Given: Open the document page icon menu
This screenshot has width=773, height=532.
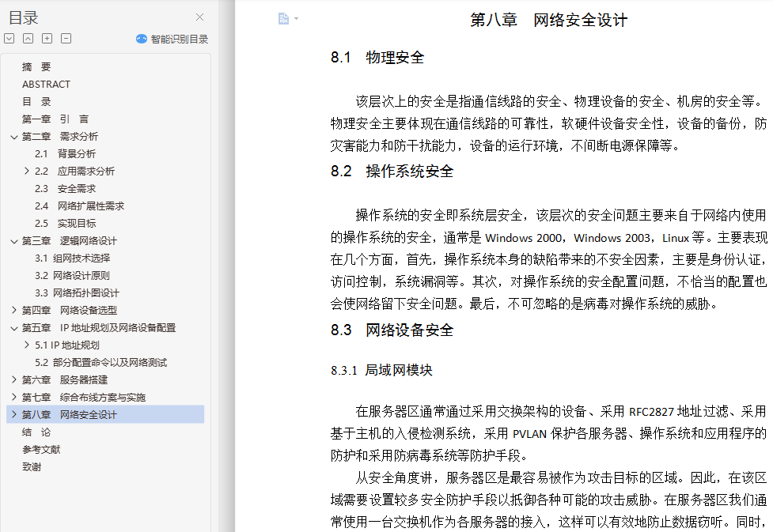Looking at the screenshot, I should [x=283, y=19].
